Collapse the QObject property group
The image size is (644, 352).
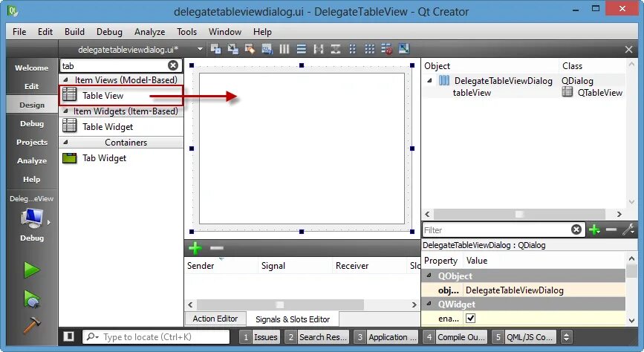coord(429,276)
